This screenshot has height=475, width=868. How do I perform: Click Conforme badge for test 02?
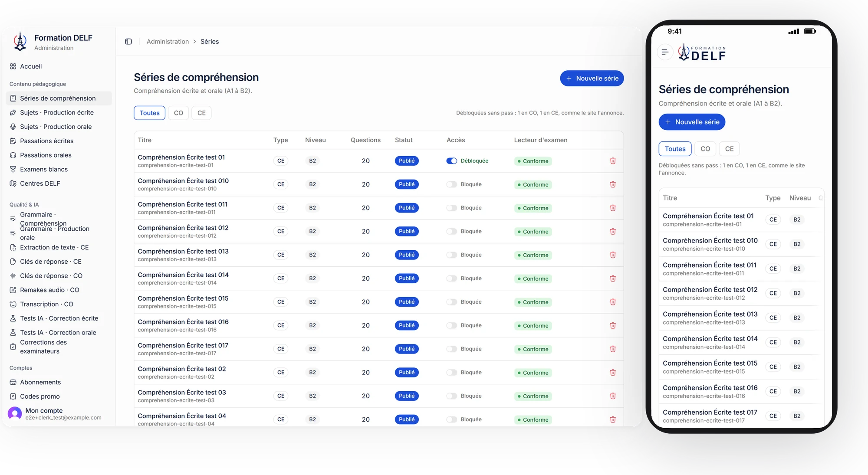pos(533,373)
